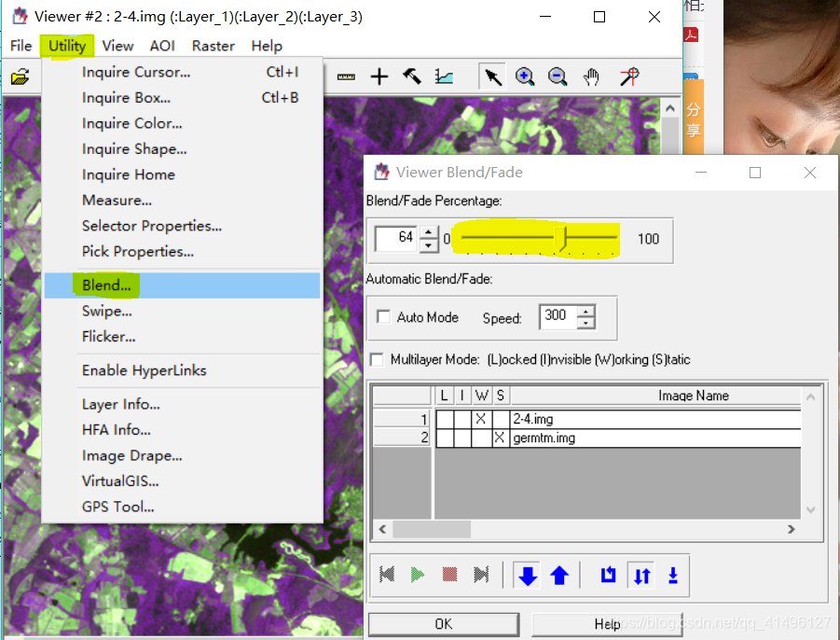Choose the zoom out magnifier tool
840x640 pixels.
tap(558, 77)
